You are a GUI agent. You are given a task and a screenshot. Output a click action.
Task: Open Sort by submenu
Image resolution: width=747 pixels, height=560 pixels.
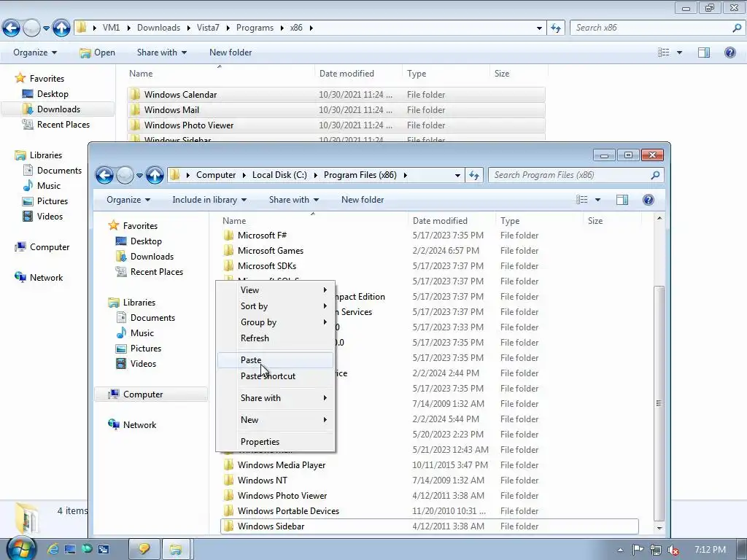coord(275,306)
